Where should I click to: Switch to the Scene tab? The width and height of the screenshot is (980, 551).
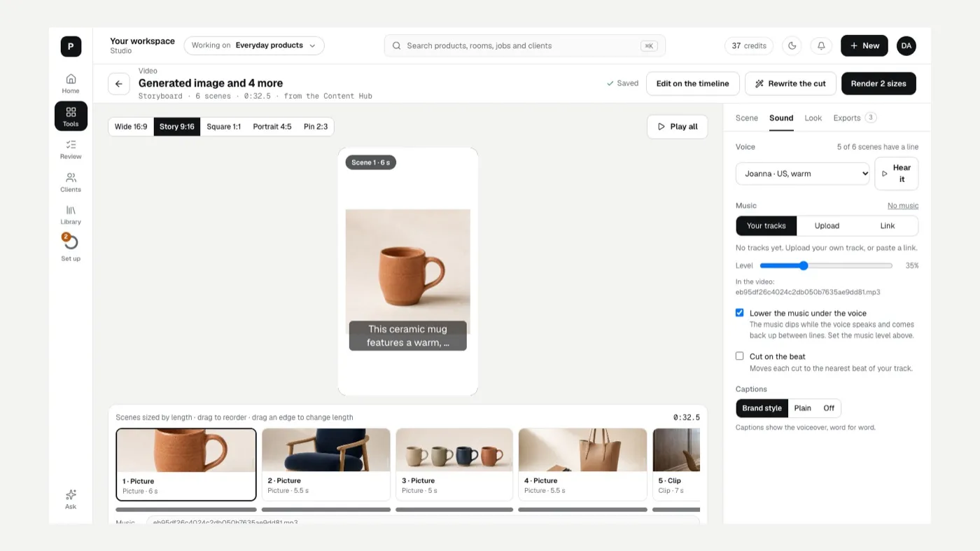[747, 118]
